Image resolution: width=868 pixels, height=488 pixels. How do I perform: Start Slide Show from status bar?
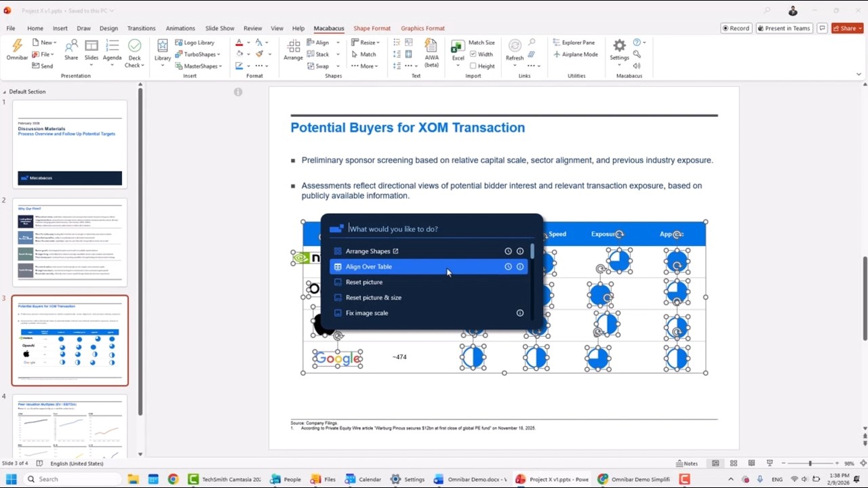click(769, 464)
